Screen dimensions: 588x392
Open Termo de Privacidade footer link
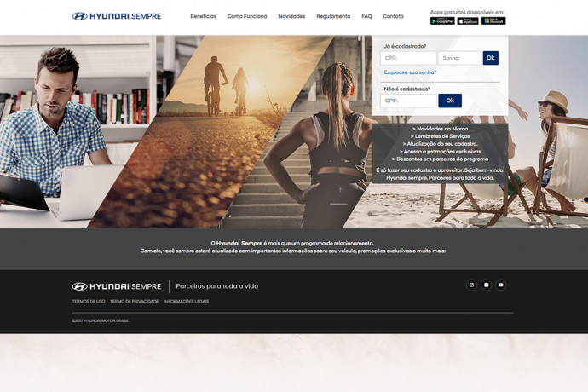pyautogui.click(x=135, y=302)
